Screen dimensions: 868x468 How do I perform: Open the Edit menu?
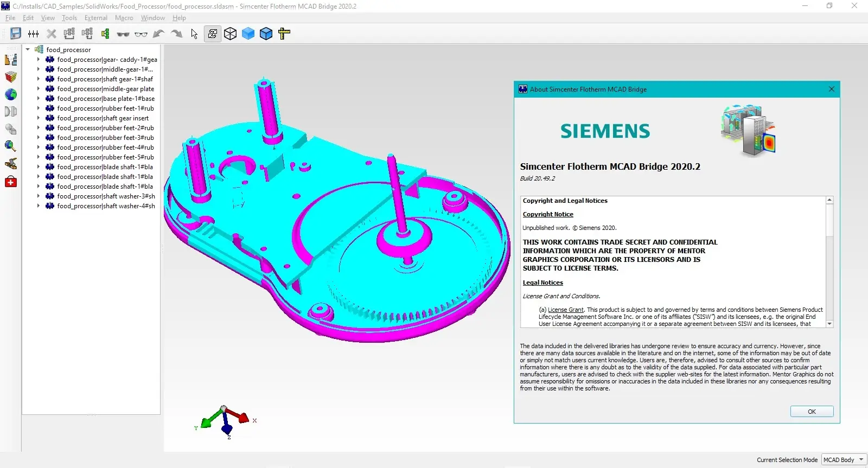[28, 18]
